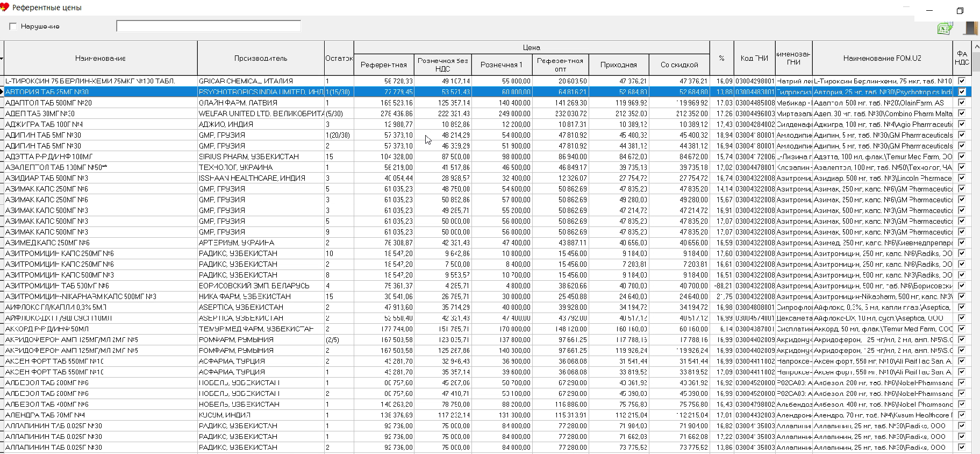Click the Приходная column header
The height and width of the screenshot is (454, 980).
[619, 65]
